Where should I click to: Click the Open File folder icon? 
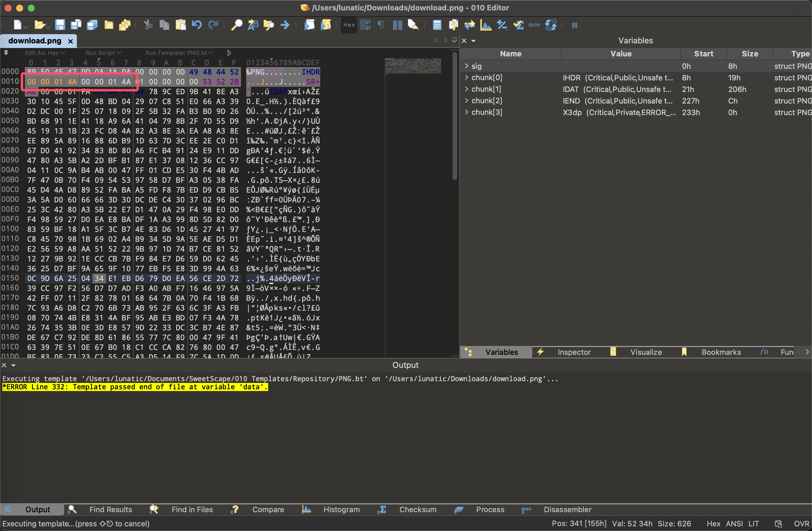tap(40, 25)
